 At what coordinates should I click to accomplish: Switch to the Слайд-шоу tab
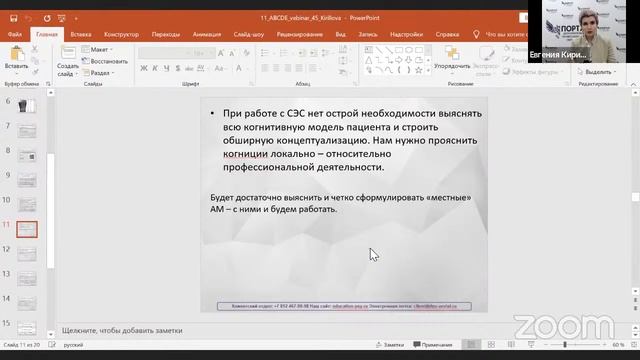tap(249, 34)
